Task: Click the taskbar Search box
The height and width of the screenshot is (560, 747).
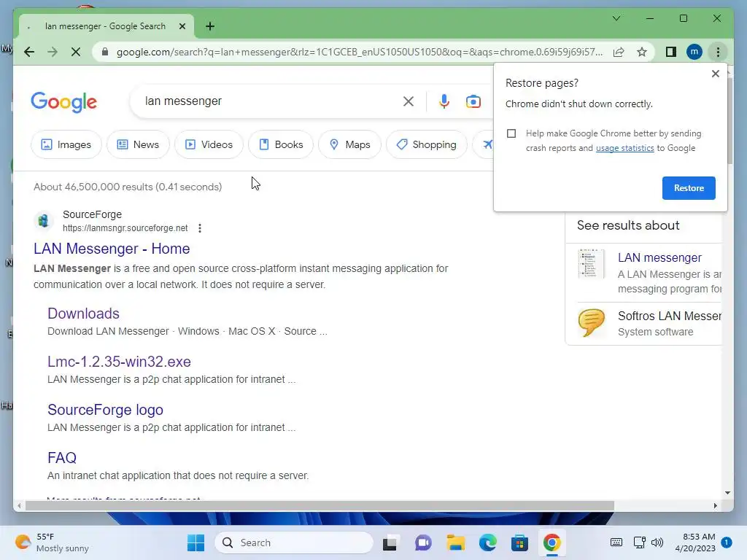Action: click(294, 542)
